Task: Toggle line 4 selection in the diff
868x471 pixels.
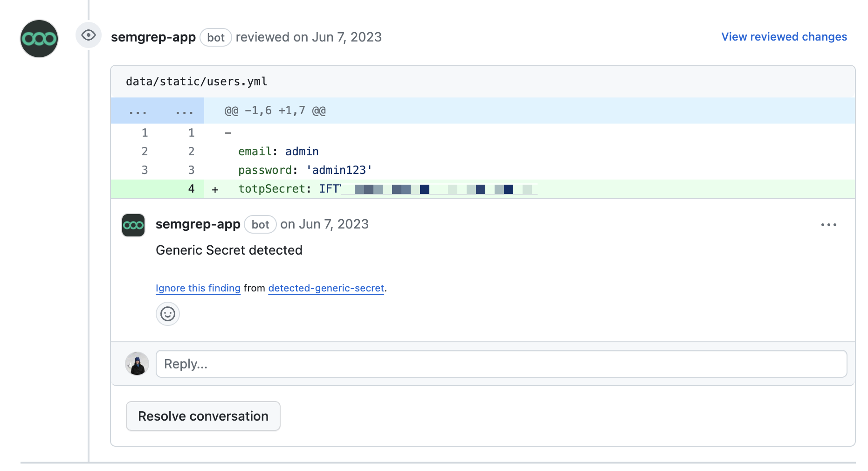Action: pos(191,188)
